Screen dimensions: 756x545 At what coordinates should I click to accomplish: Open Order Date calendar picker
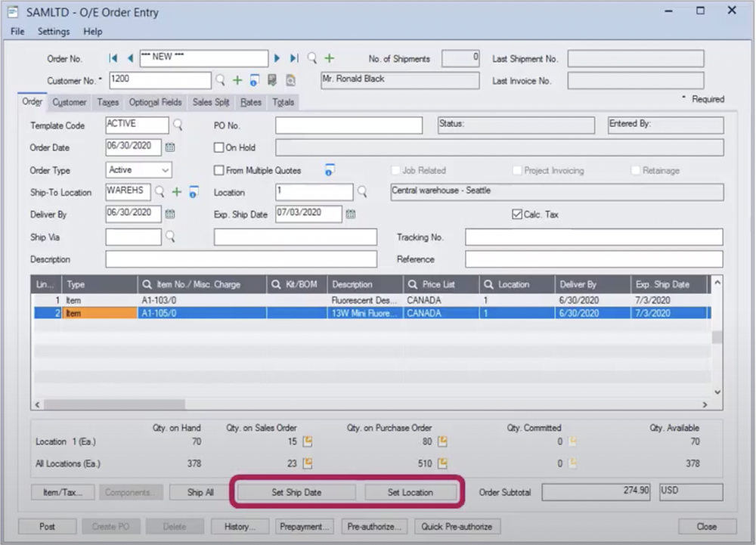[170, 147]
